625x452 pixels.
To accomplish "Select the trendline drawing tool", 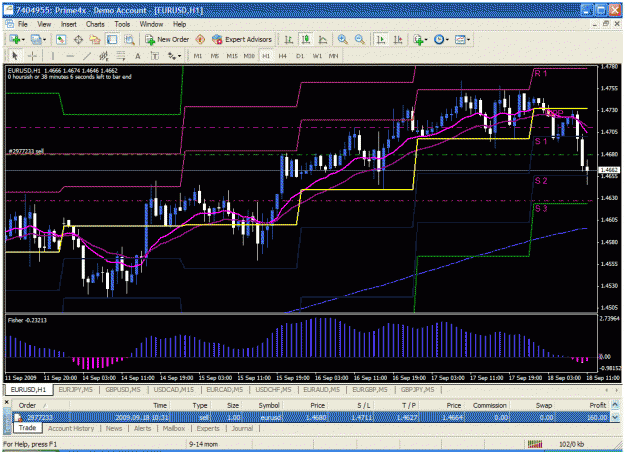I will pyautogui.click(x=87, y=56).
